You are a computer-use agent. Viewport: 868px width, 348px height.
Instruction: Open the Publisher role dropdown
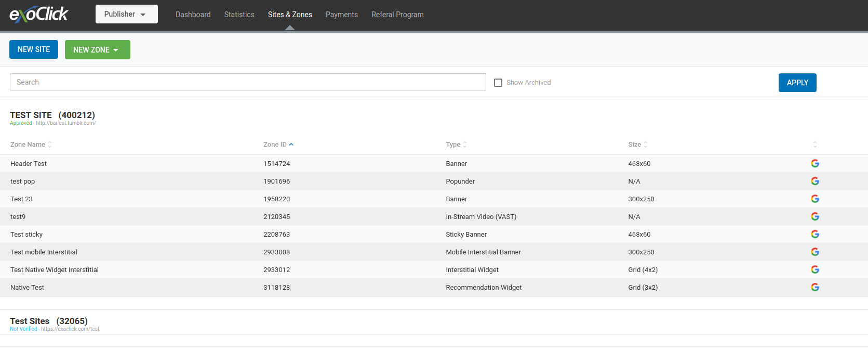(126, 14)
